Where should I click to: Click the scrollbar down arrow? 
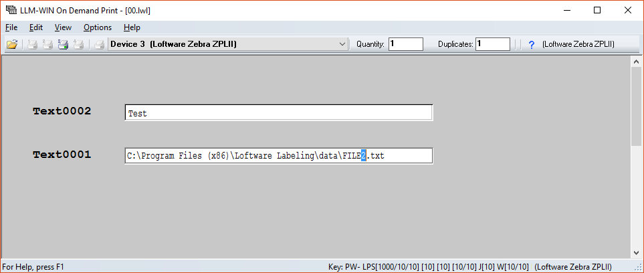point(636,252)
